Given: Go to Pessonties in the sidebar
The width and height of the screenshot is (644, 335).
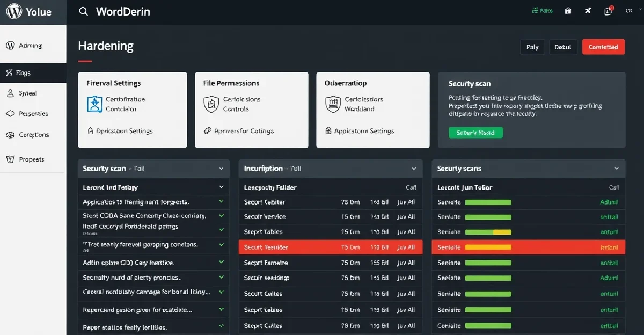Looking at the screenshot, I should (x=33, y=114).
